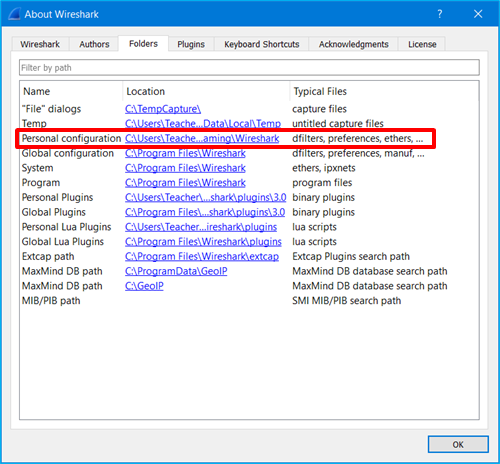
Task: Click the "untitled capture files" cell
Action: coord(338,124)
